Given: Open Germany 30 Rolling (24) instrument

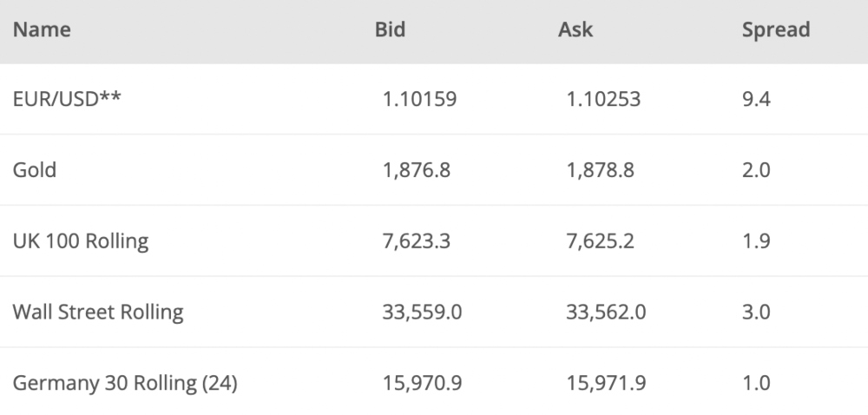Looking at the screenshot, I should click(125, 384).
